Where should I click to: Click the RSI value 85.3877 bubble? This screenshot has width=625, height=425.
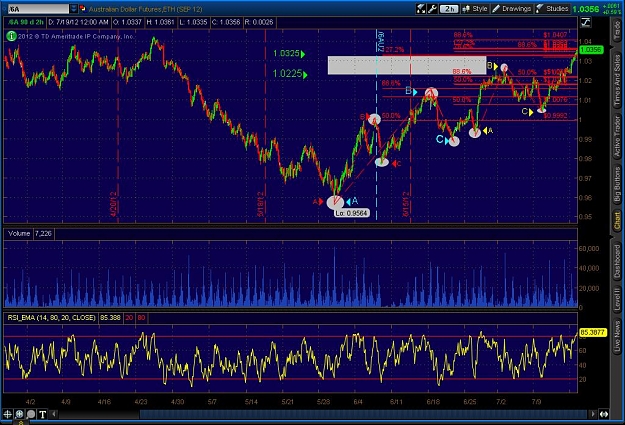pyautogui.click(x=593, y=332)
